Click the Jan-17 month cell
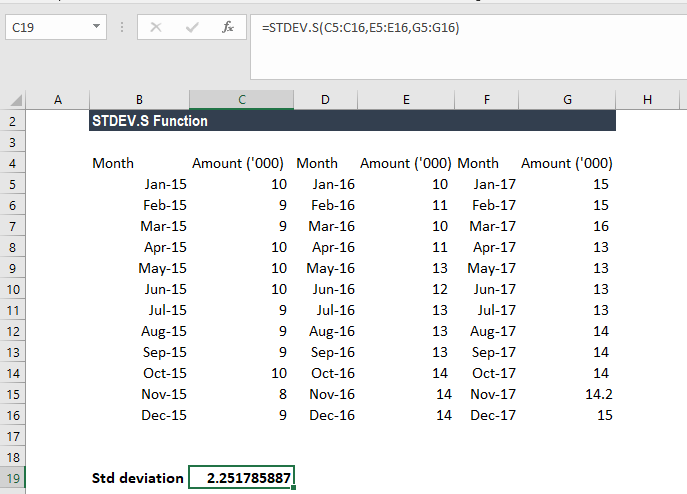The width and height of the screenshot is (687, 494). tap(487, 184)
